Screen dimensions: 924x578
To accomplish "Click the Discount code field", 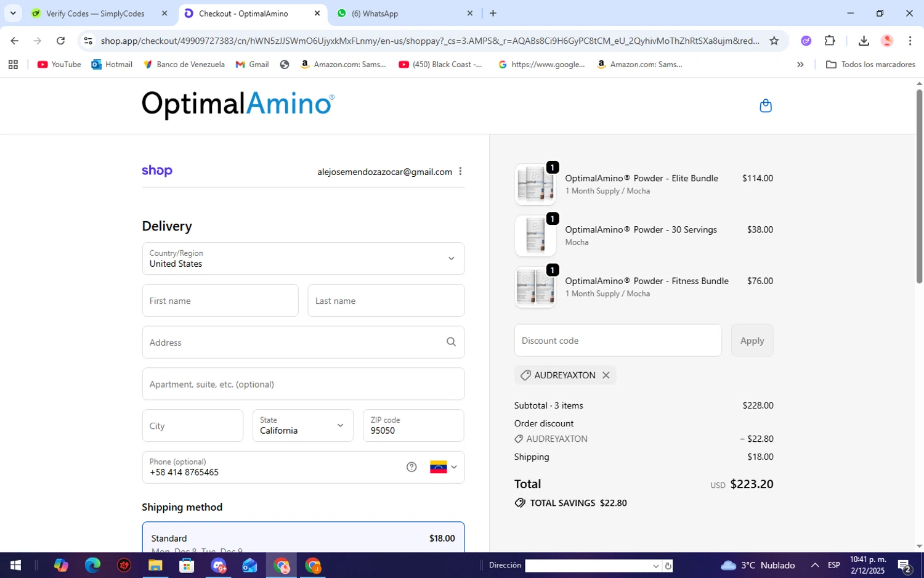I will (618, 340).
